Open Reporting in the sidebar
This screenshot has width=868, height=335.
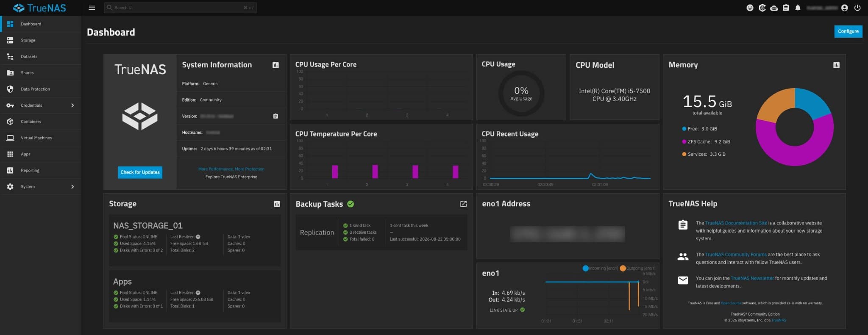(x=41, y=170)
